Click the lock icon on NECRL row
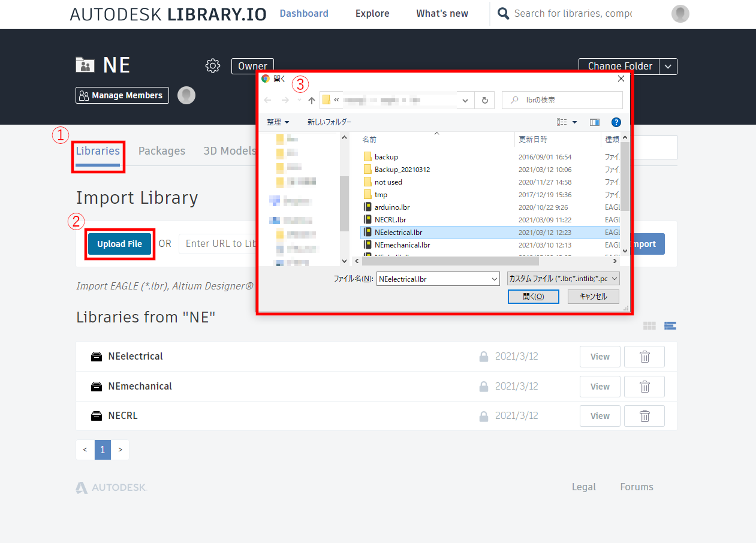Image resolution: width=756 pixels, height=543 pixels. pos(483,416)
